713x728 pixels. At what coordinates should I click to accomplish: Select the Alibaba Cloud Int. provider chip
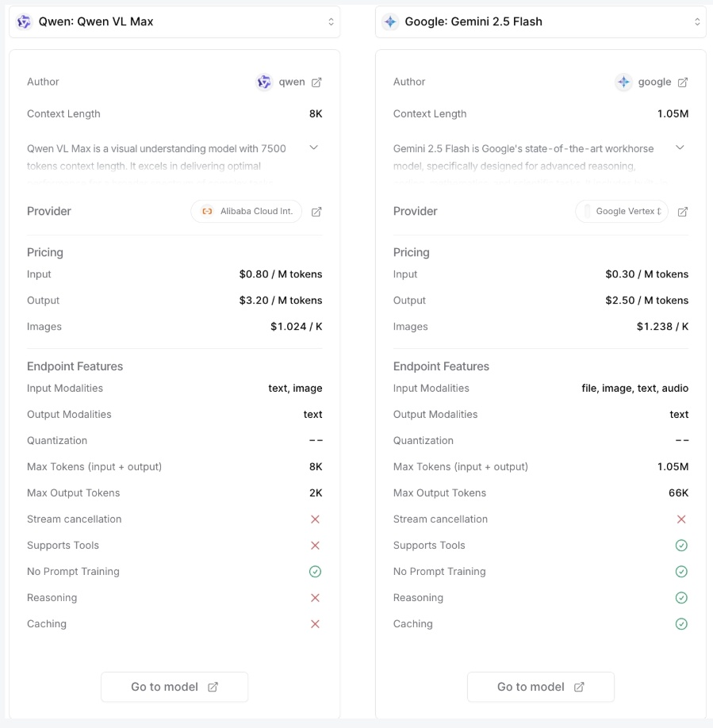tap(247, 212)
